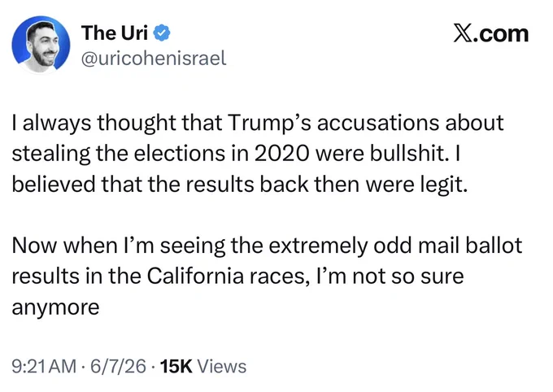The image size is (553, 392).
Task: Click the word anymore ending the tweet
Action: coord(56,307)
